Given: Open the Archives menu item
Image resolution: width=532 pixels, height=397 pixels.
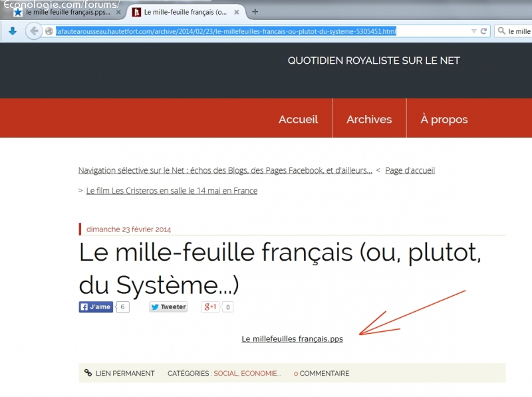Looking at the screenshot, I should pos(369,120).
